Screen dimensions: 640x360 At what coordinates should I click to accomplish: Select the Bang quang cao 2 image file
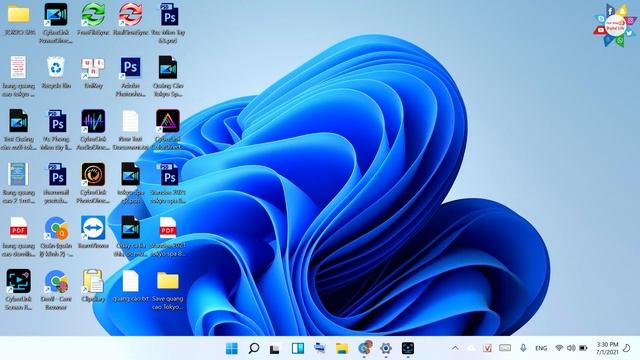(x=18, y=175)
